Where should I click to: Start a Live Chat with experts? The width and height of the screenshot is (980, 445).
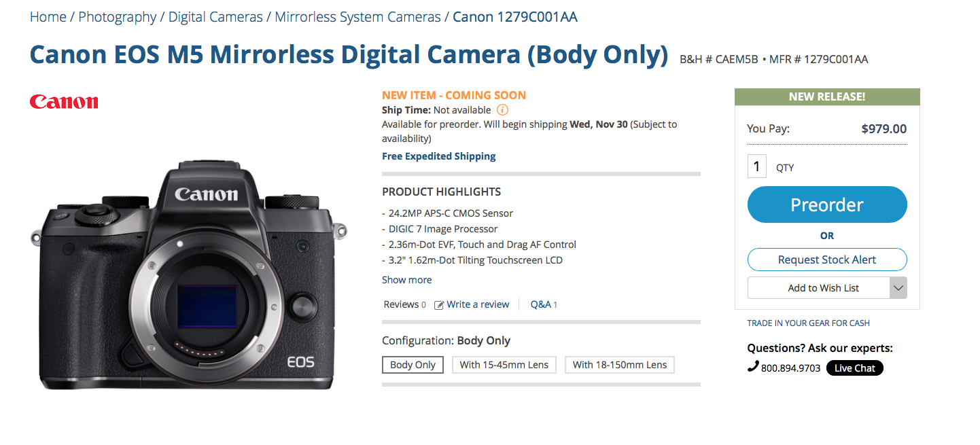point(855,368)
